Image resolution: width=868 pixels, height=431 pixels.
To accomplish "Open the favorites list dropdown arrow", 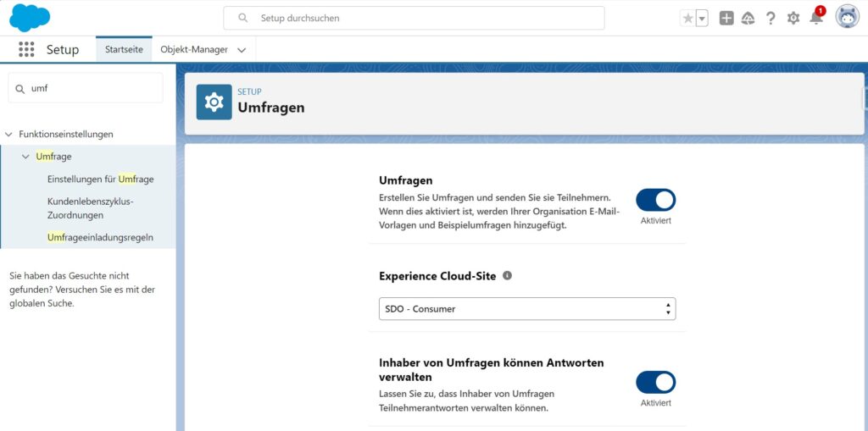I will click(702, 19).
